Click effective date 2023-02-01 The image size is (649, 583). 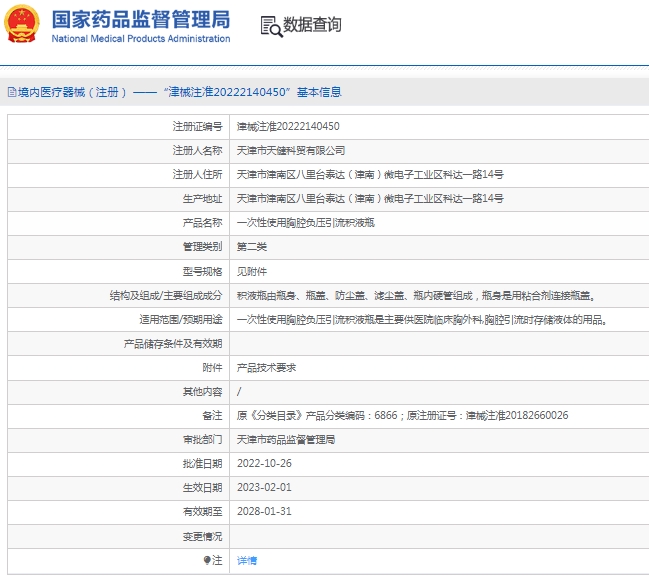click(264, 487)
